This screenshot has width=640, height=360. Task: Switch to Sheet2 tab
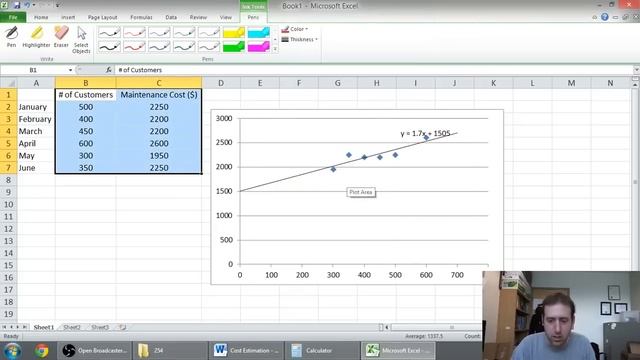pyautogui.click(x=72, y=327)
